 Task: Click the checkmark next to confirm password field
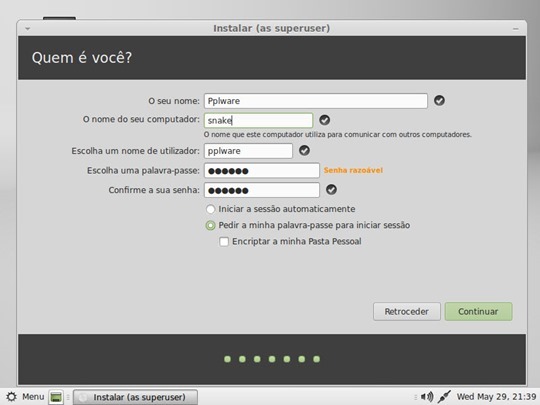coord(331,189)
